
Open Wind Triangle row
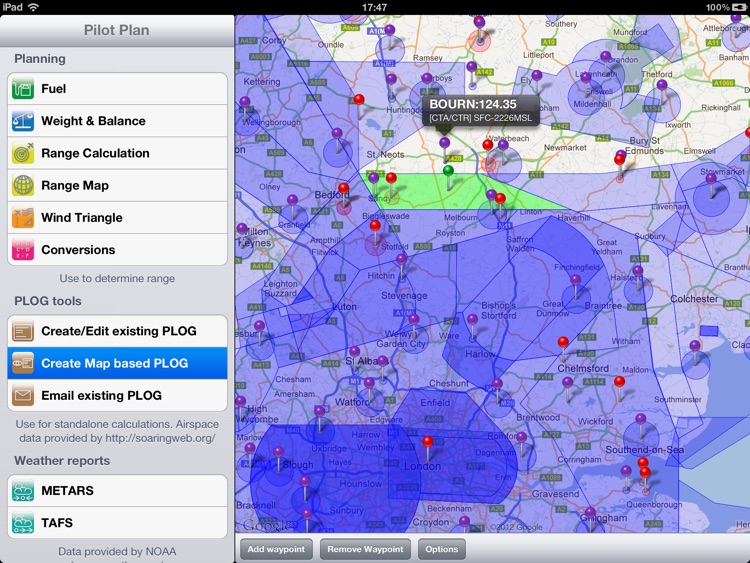[117, 218]
